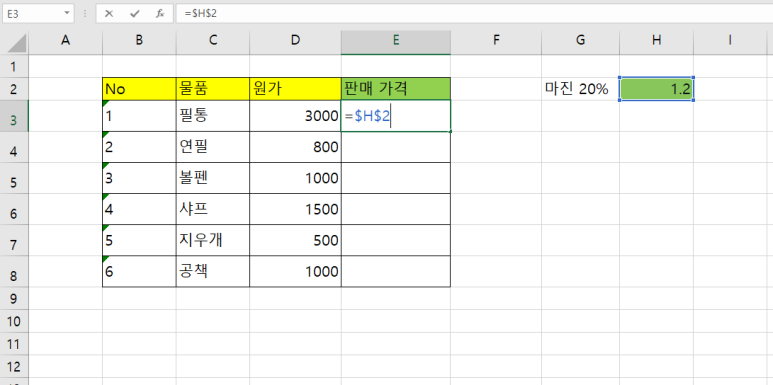Click the '공책' cell
The image size is (773, 385).
[x=212, y=271]
